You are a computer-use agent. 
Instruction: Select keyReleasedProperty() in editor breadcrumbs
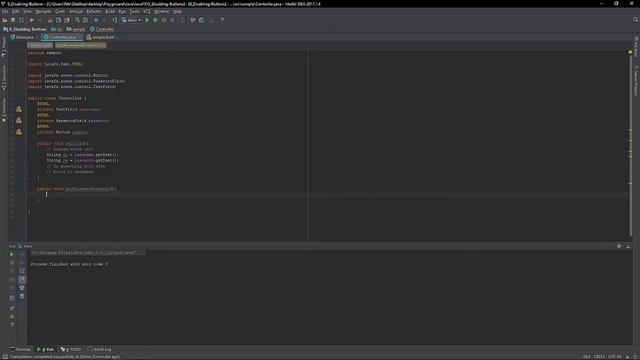pos(80,45)
